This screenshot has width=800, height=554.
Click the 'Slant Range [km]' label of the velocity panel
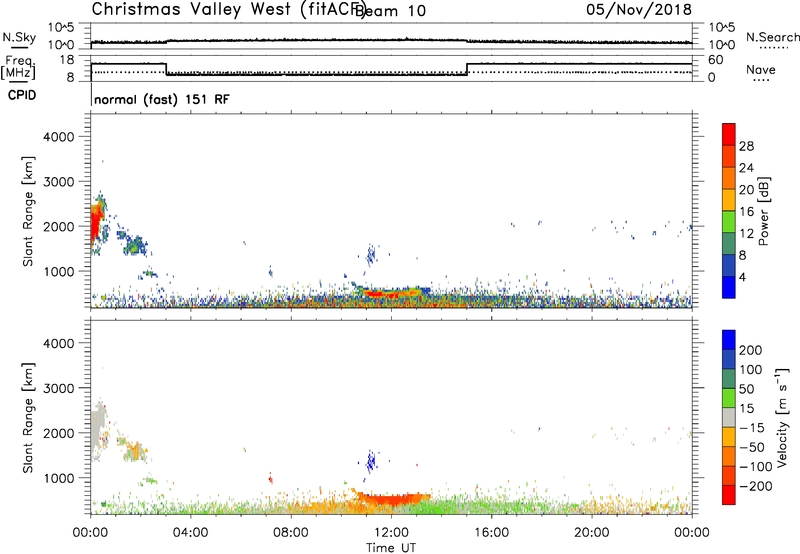[x=28, y=417]
